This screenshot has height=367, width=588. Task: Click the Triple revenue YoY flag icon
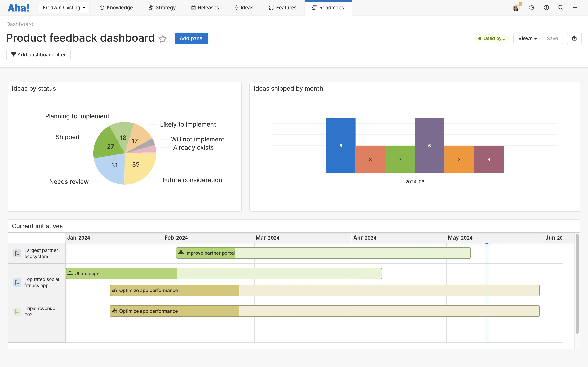click(17, 311)
